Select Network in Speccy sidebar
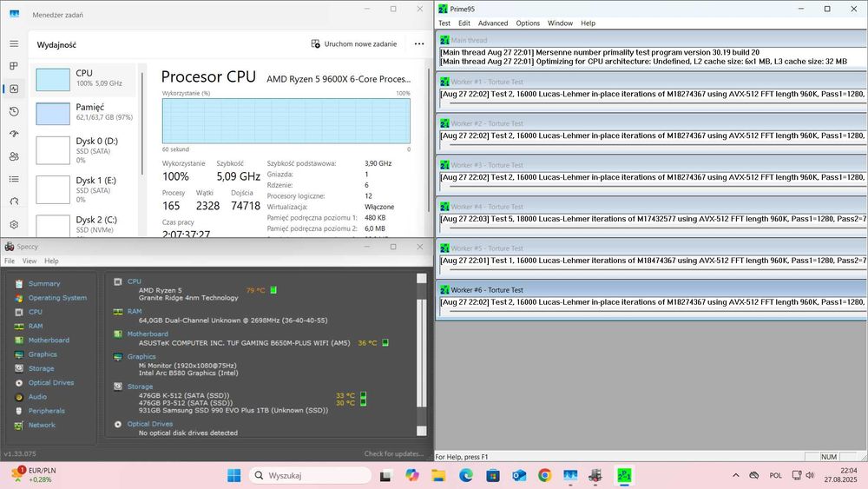868x489 pixels. (x=42, y=426)
